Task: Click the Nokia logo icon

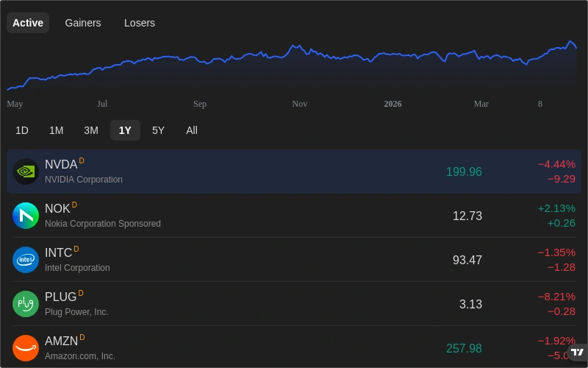Action: click(26, 216)
